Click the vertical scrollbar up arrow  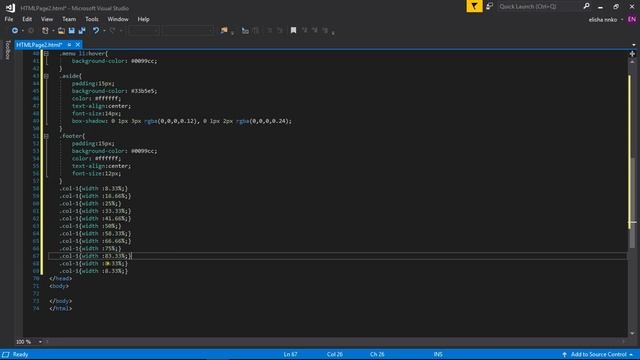pyautogui.click(x=632, y=62)
